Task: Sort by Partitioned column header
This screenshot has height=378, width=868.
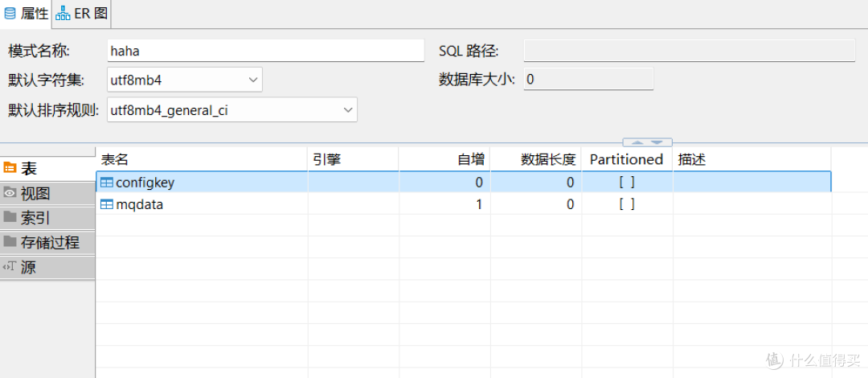Action: tap(627, 159)
